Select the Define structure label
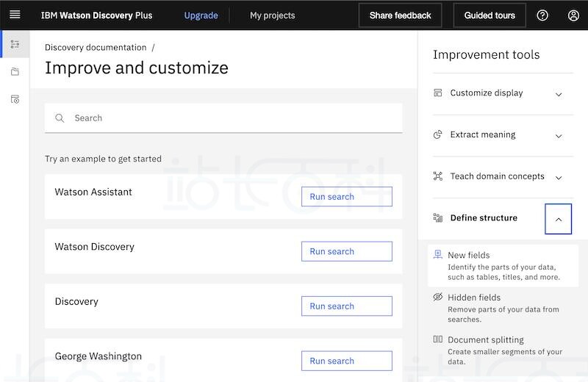588x382 pixels. [484, 217]
